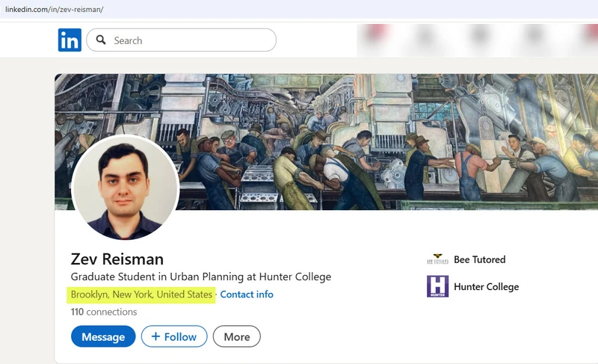Click the Zev Reisman profile name heading
Image resolution: width=598 pixels, height=364 pixels.
(x=117, y=259)
